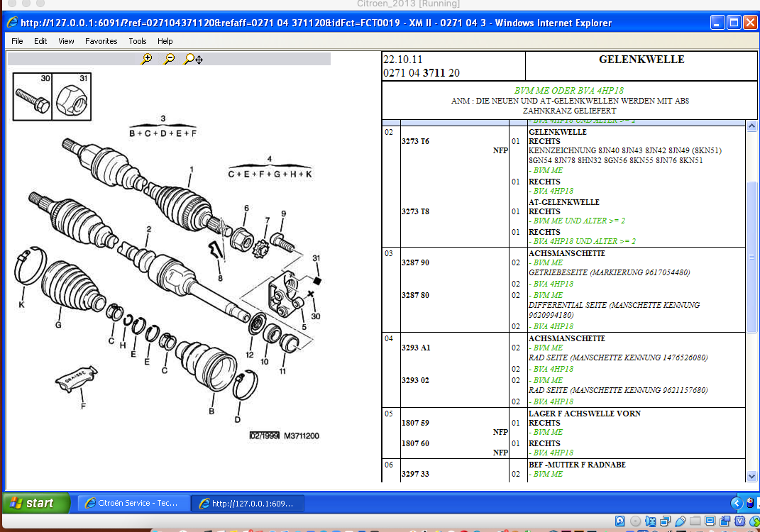
Task: Click reference number 0271 04 3711 20
Action: point(422,73)
